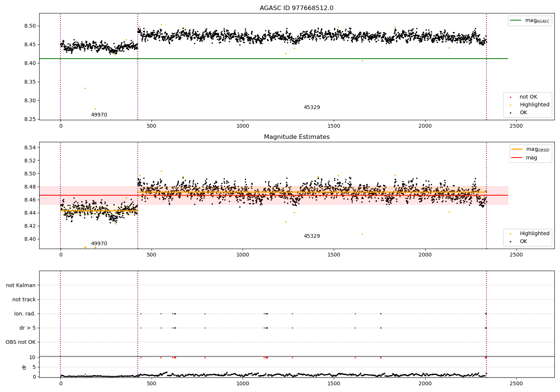This screenshot has width=560, height=392.
Task: Click the "Magnitude Estimates" panel title
Action: [x=296, y=137]
